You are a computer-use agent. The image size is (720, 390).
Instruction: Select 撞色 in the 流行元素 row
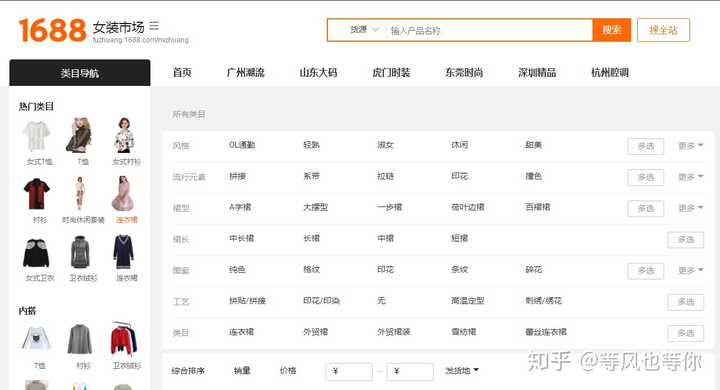click(534, 176)
